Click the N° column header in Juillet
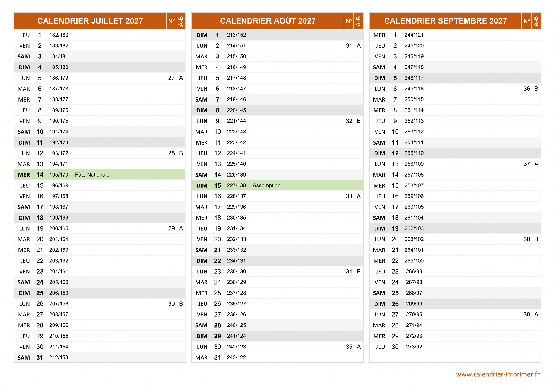Image resolution: width=555 pixels, height=392 pixels. click(171, 21)
